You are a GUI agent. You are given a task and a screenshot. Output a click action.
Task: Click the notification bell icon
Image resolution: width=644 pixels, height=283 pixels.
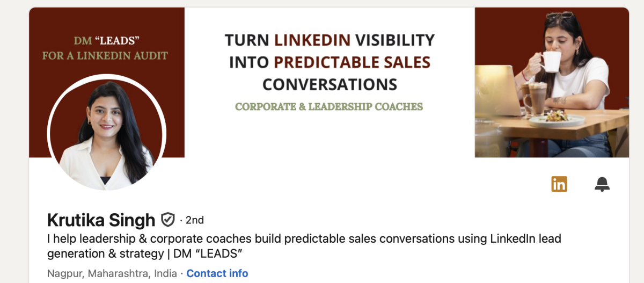click(602, 184)
